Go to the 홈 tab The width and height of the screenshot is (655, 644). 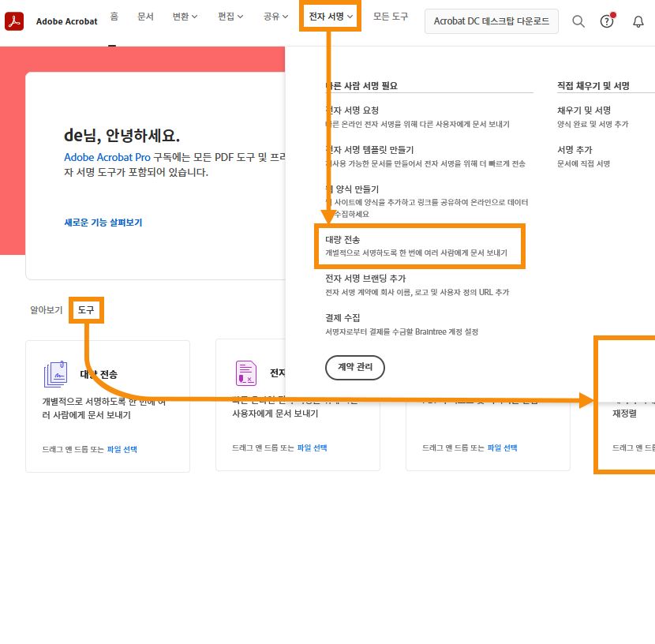coord(114,17)
